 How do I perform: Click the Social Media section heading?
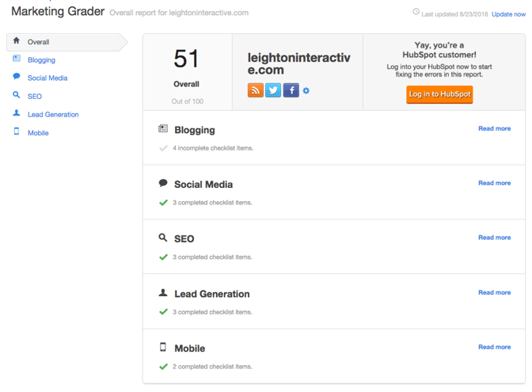tap(203, 185)
